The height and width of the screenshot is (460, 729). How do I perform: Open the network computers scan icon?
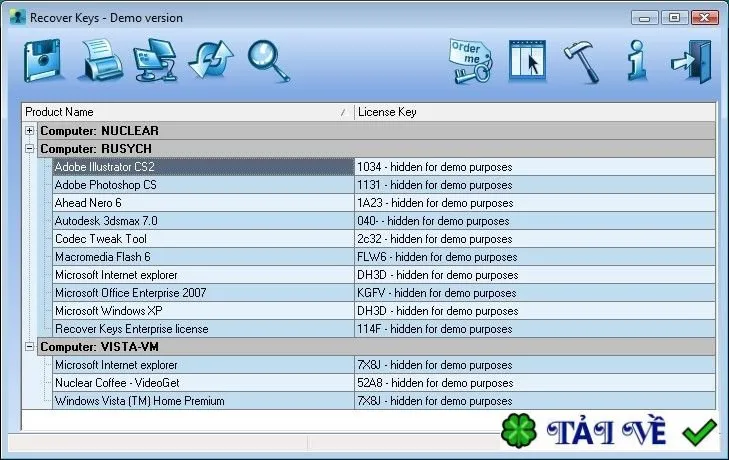point(155,60)
